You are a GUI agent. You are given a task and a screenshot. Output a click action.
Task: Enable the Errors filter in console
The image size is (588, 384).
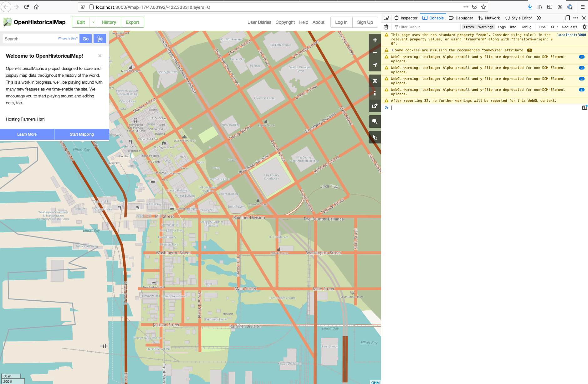click(x=469, y=27)
